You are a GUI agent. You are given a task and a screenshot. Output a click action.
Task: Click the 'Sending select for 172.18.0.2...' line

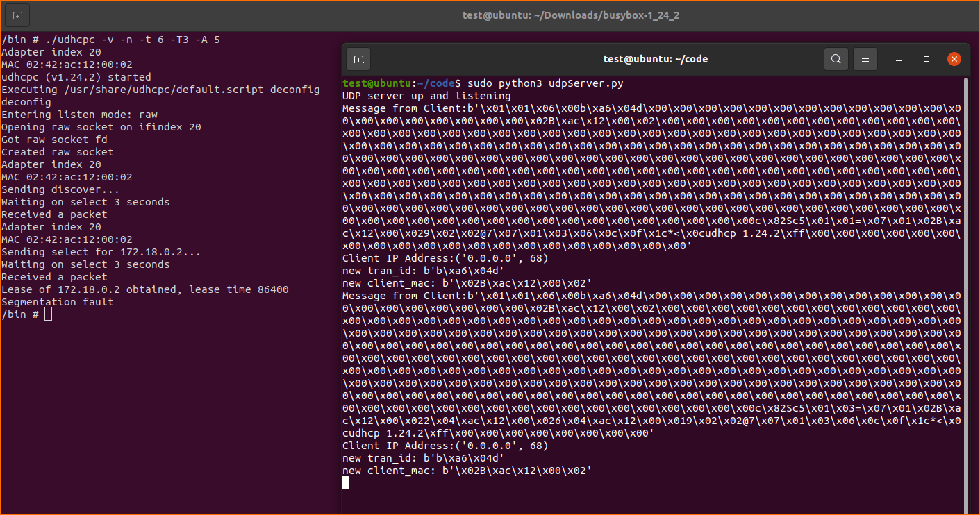pos(101,252)
